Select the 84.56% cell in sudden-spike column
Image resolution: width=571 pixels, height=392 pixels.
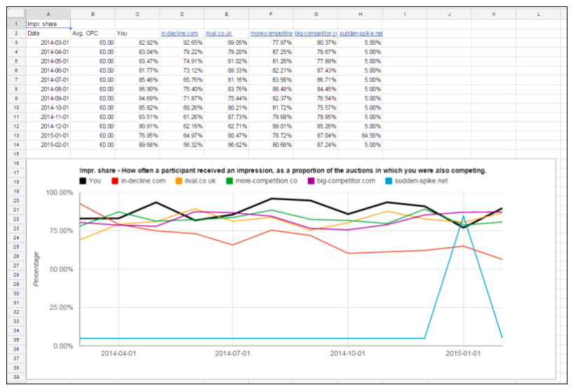(x=361, y=135)
